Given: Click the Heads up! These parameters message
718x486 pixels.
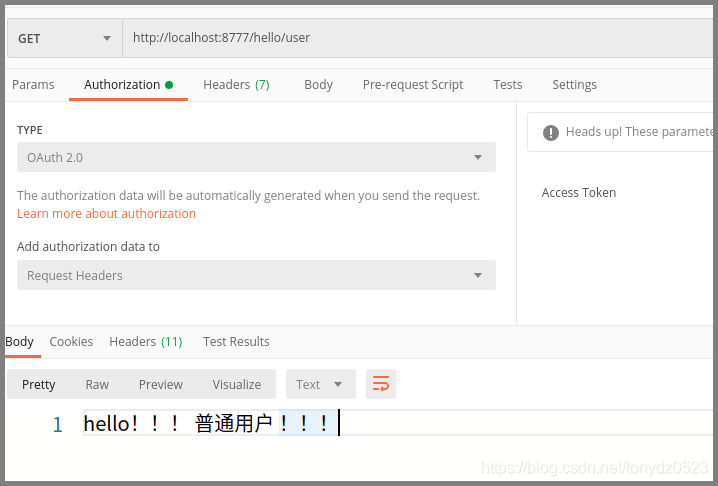Looking at the screenshot, I should tap(640, 132).
